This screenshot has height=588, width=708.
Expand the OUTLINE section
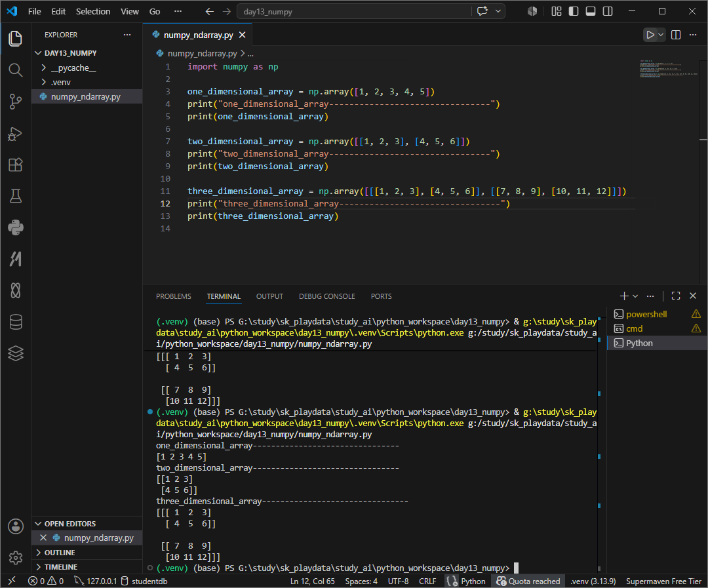(87, 553)
